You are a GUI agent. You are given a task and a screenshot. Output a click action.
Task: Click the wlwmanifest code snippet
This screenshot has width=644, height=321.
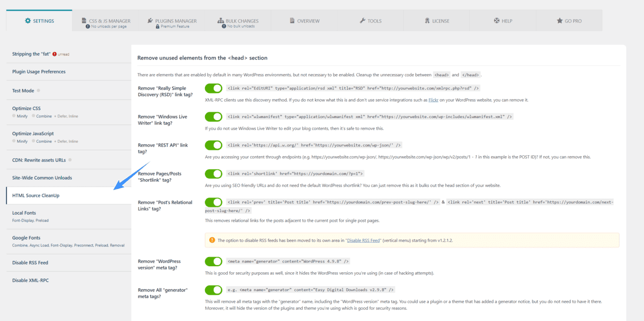[x=370, y=116]
